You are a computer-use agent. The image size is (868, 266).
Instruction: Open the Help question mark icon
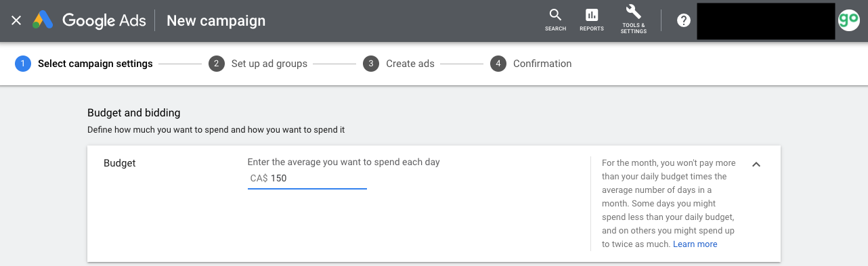point(684,20)
